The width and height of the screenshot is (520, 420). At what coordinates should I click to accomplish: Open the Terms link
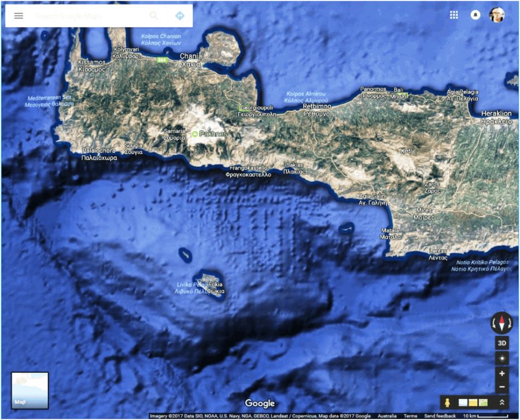click(410, 416)
